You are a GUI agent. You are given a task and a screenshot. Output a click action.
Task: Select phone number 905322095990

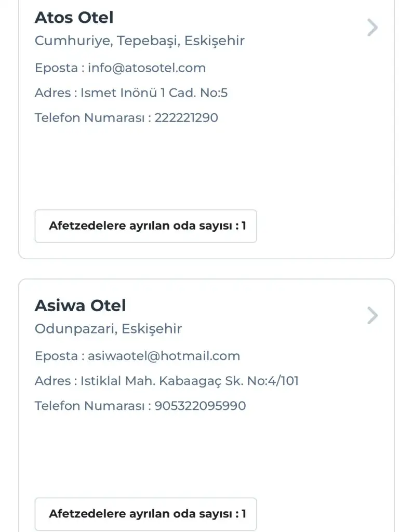tap(200, 406)
